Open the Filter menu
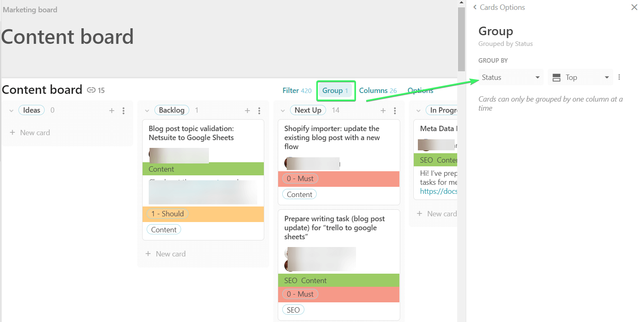 tap(297, 91)
